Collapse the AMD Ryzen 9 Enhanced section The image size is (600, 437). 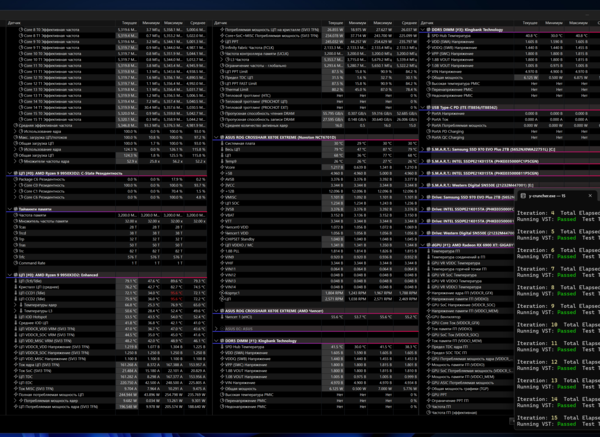click(x=10, y=275)
